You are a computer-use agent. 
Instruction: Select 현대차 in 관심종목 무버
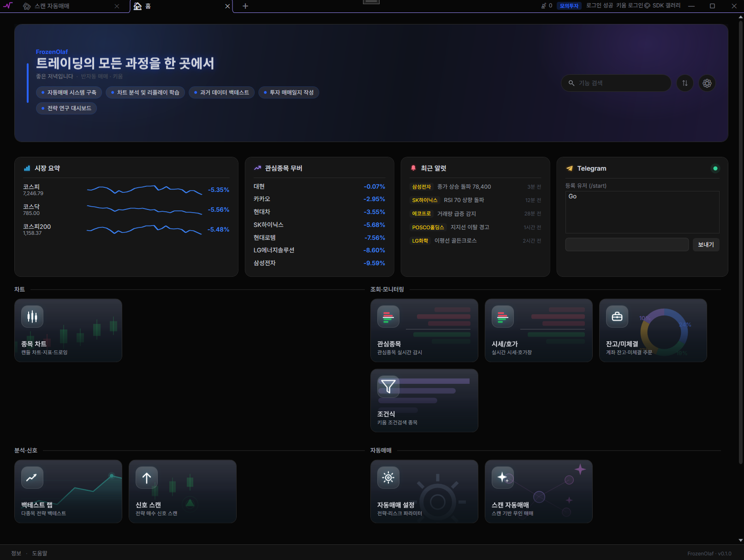[x=319, y=212]
